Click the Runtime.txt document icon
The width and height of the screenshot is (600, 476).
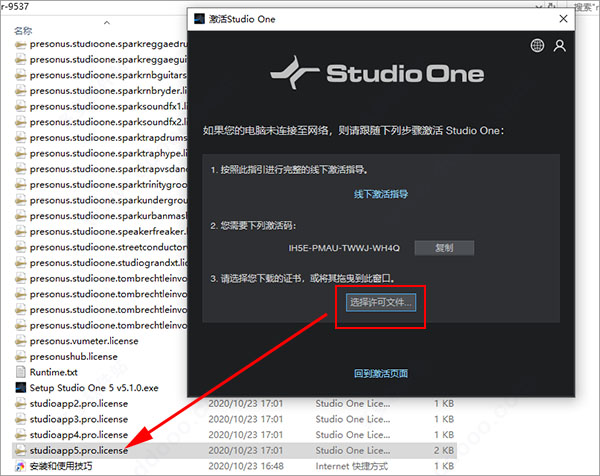click(21, 372)
